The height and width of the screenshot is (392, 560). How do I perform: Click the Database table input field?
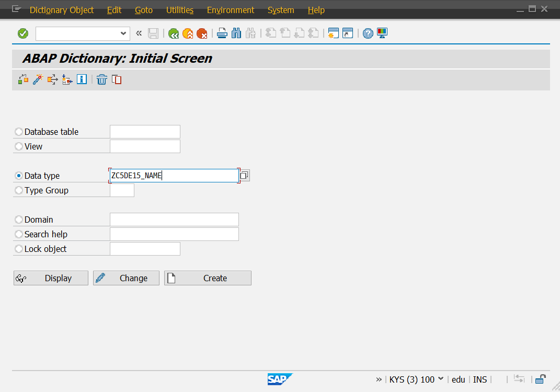pos(145,132)
